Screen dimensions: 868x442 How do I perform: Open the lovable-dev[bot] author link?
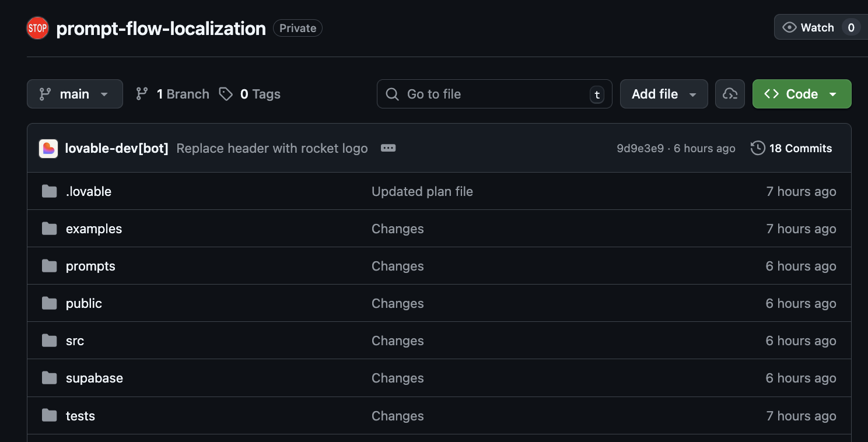coord(117,148)
